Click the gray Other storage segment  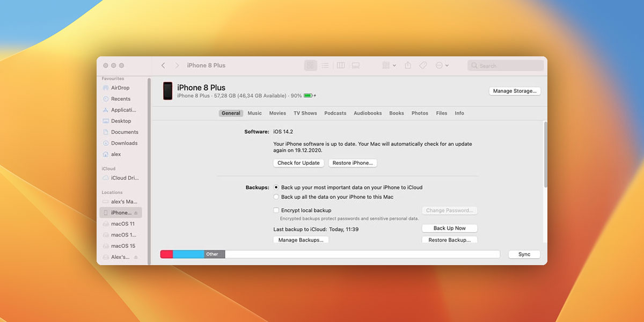click(214, 254)
